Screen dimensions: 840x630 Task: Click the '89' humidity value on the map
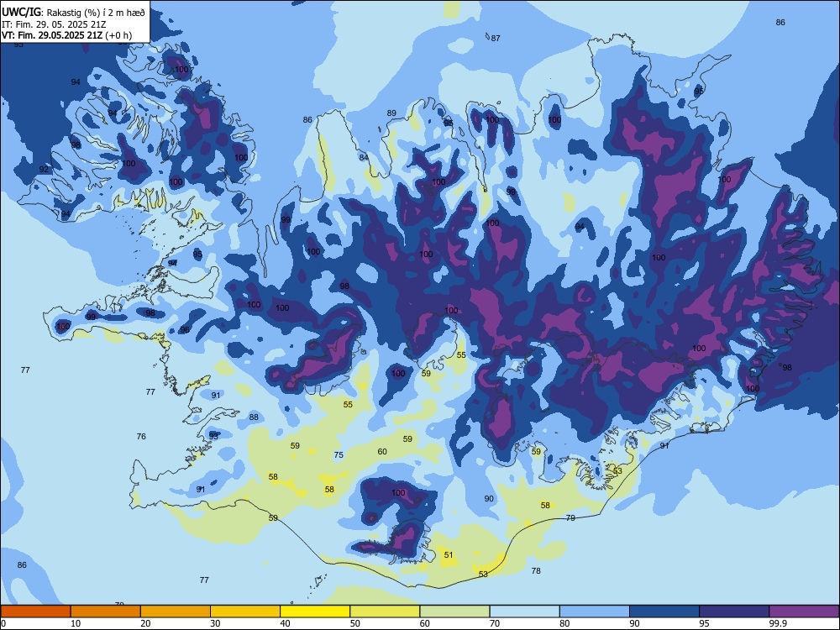(391, 113)
